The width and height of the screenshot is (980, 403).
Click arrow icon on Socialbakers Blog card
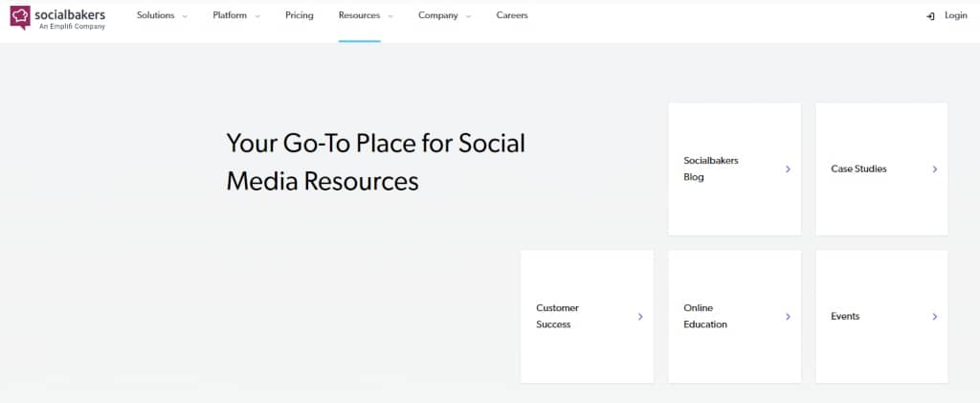point(789,168)
